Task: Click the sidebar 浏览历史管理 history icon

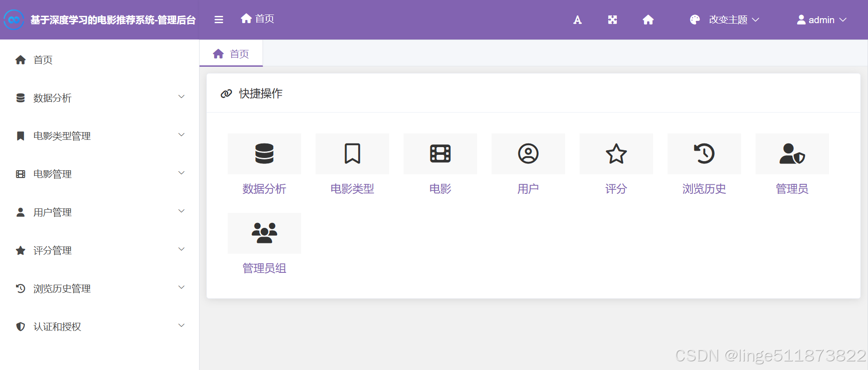Action: [20, 288]
